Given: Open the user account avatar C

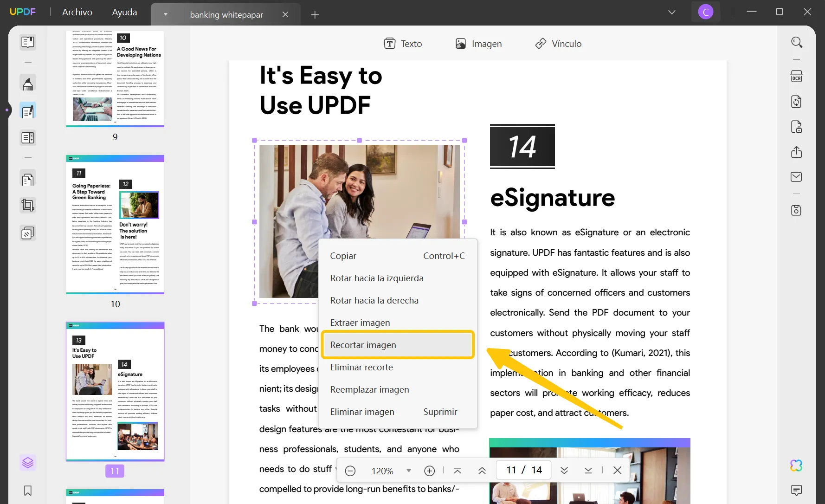Looking at the screenshot, I should click(x=706, y=12).
